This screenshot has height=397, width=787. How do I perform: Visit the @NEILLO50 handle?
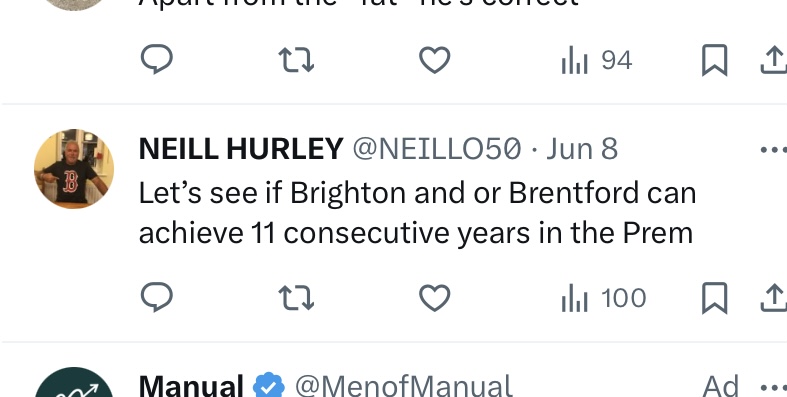coord(437,150)
